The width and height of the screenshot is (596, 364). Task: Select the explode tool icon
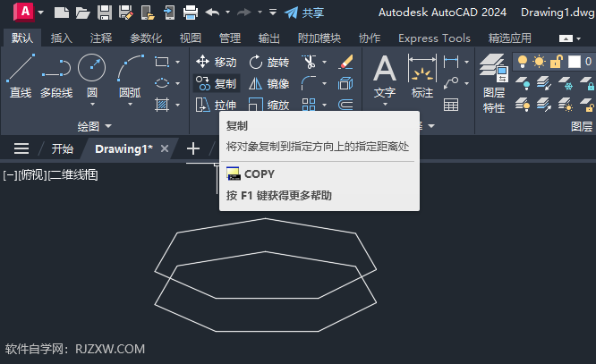pos(345,83)
